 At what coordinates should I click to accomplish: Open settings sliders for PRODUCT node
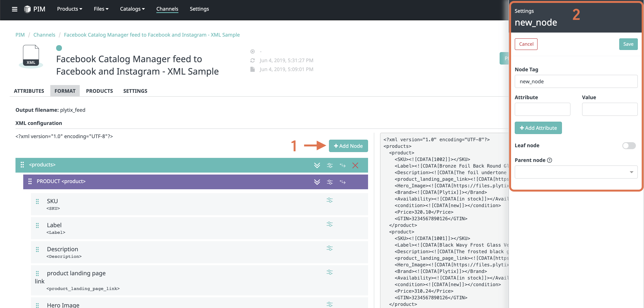[330, 182]
